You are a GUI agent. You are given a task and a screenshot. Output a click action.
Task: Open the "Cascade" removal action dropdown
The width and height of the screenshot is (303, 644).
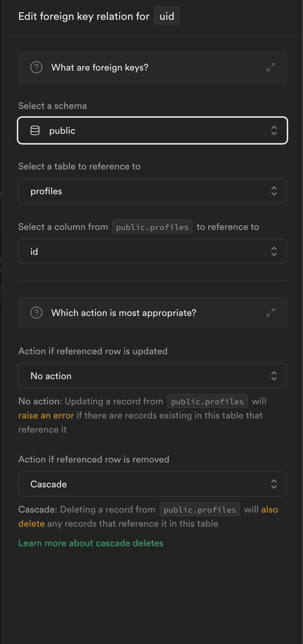pyautogui.click(x=152, y=484)
